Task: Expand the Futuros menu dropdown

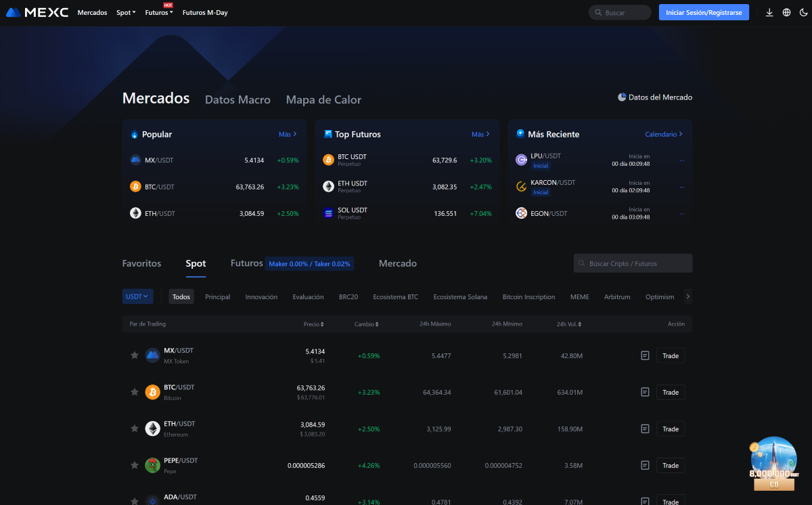Action: (x=159, y=12)
